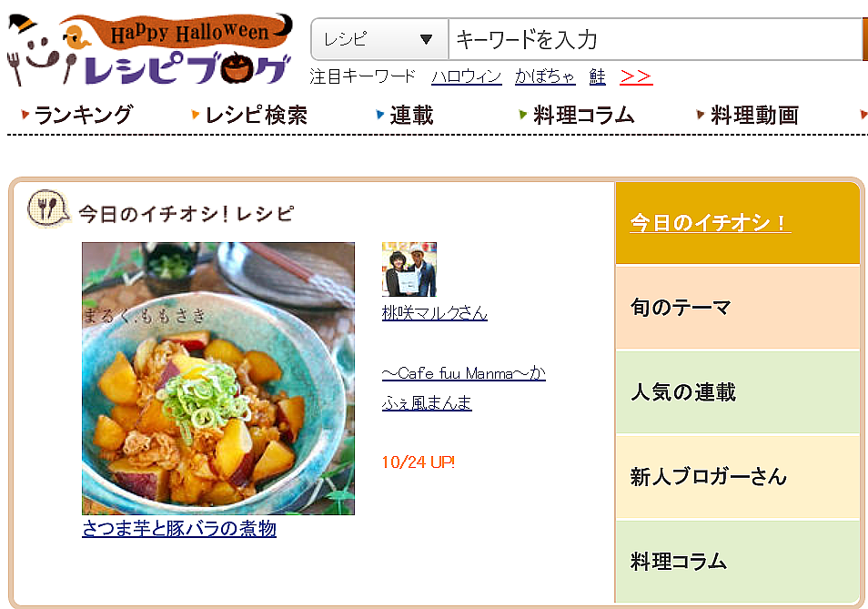
Task: Open the sweet potato pork dish photo
Action: coord(218,379)
